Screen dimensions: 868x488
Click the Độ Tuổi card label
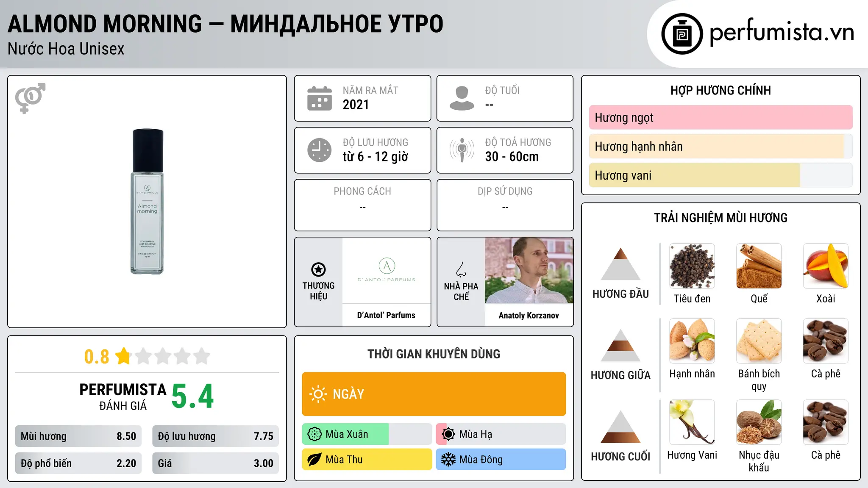tap(502, 90)
